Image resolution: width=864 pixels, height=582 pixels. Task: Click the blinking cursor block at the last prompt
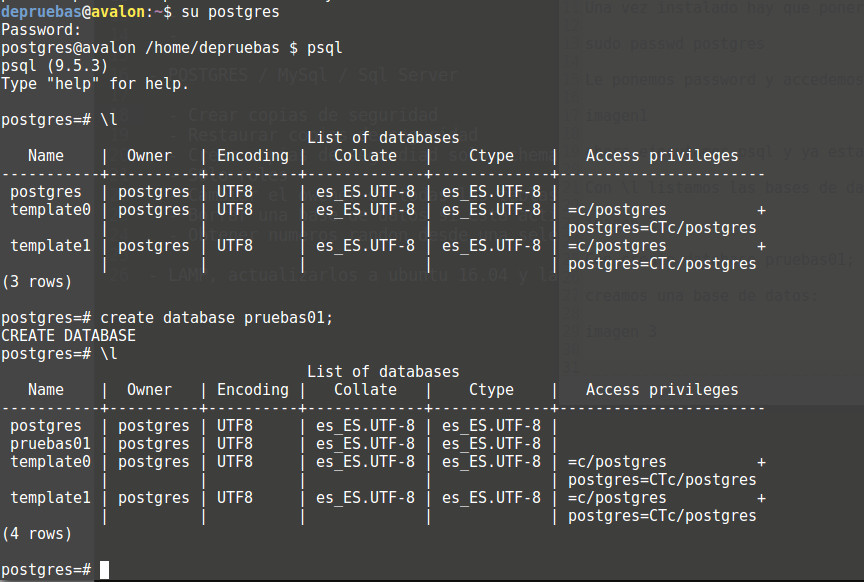tap(104, 570)
